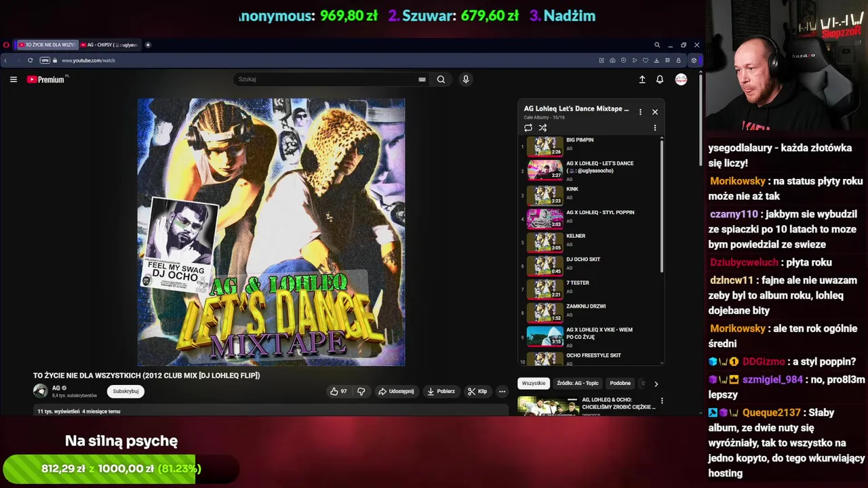868x488 pixels.
Task: Open the Easy Setup sliders icon
Action: (x=667, y=60)
